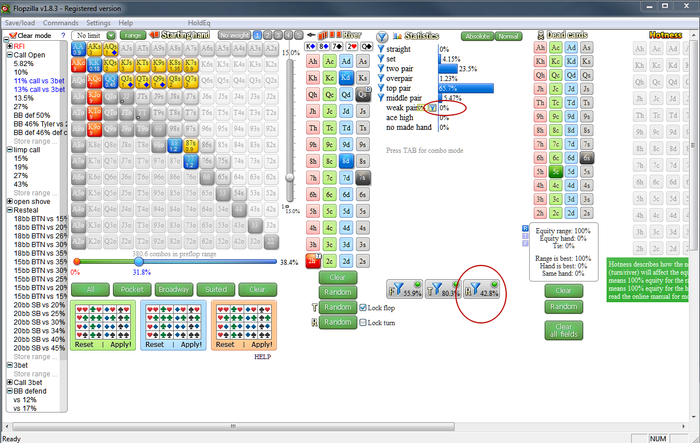
Task: Select '11% call vs 3bet' saved range
Action: [39, 81]
